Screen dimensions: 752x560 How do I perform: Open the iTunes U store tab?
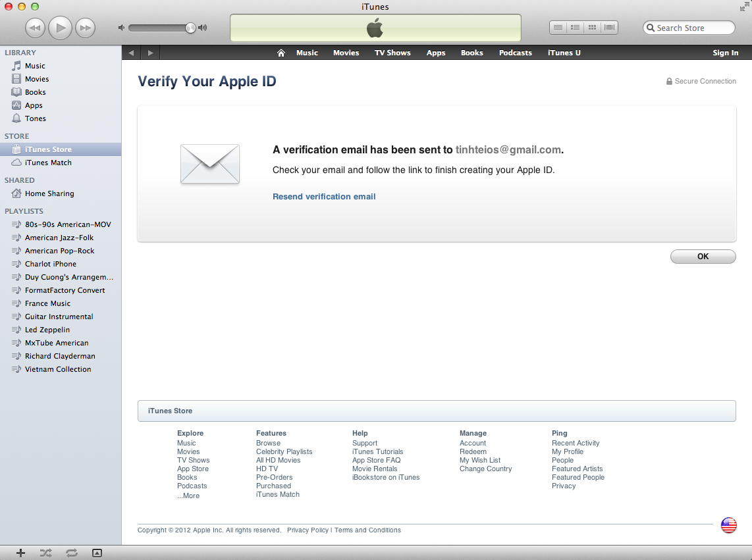(x=564, y=53)
